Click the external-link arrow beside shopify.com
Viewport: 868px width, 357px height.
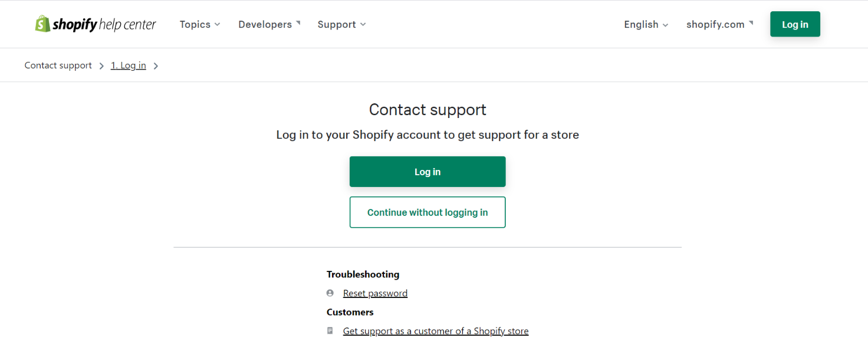pyautogui.click(x=751, y=22)
